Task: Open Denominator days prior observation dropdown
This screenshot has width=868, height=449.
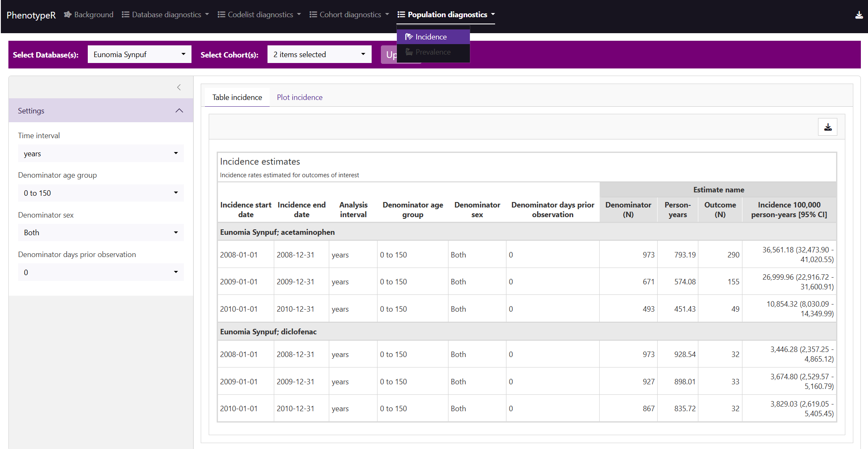Action: [x=101, y=273]
